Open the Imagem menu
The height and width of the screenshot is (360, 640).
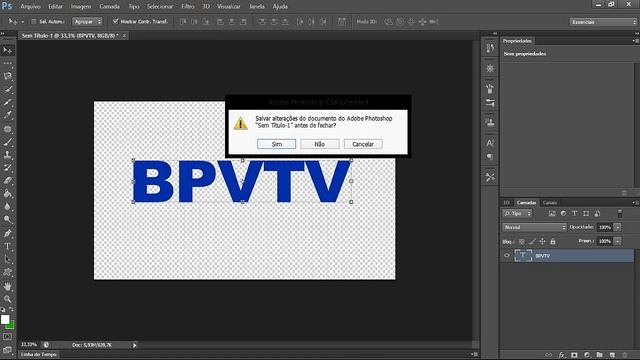click(x=81, y=7)
